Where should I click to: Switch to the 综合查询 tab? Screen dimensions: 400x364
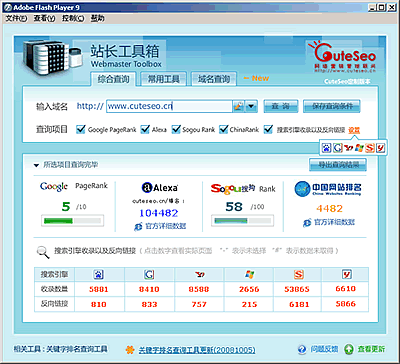[113, 79]
